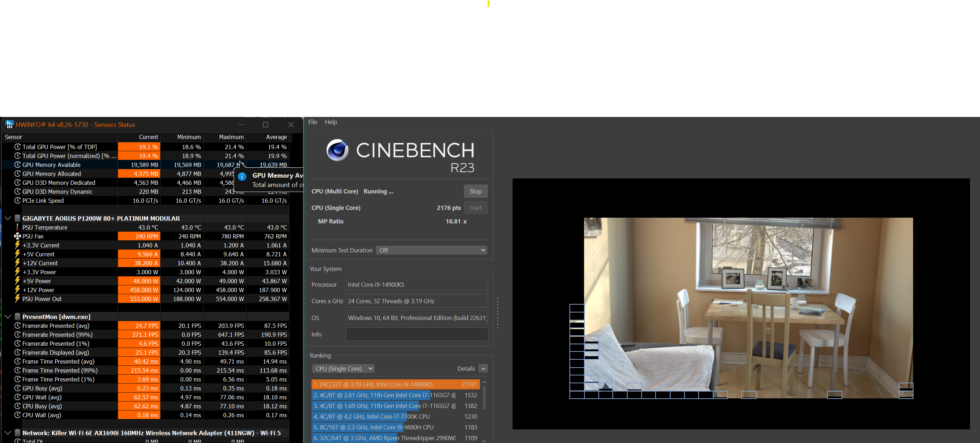Viewport: 980px width, 443px height.
Task: Stop the running CPU Multi Core benchmark
Action: coord(476,191)
